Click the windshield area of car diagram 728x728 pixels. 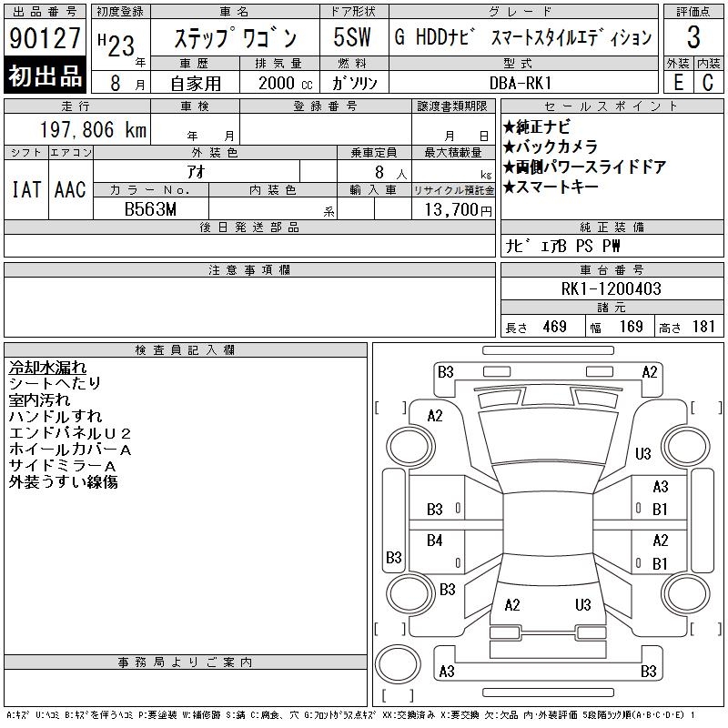click(x=548, y=437)
